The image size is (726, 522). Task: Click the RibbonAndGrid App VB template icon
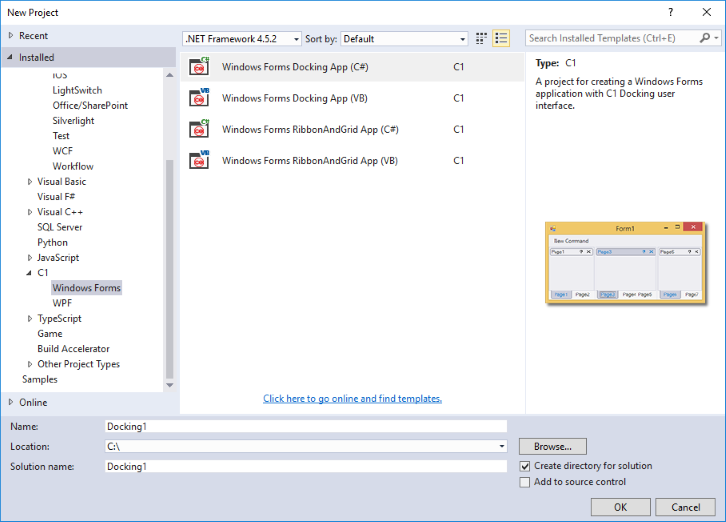click(x=199, y=160)
